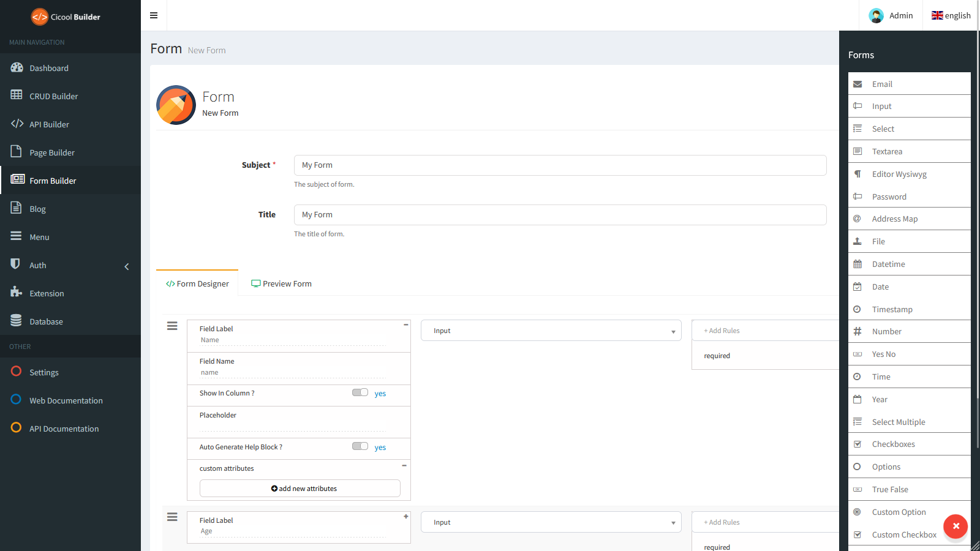Open CRUD Builder in navigation
The height and width of the screenshot is (551, 980).
tap(70, 96)
